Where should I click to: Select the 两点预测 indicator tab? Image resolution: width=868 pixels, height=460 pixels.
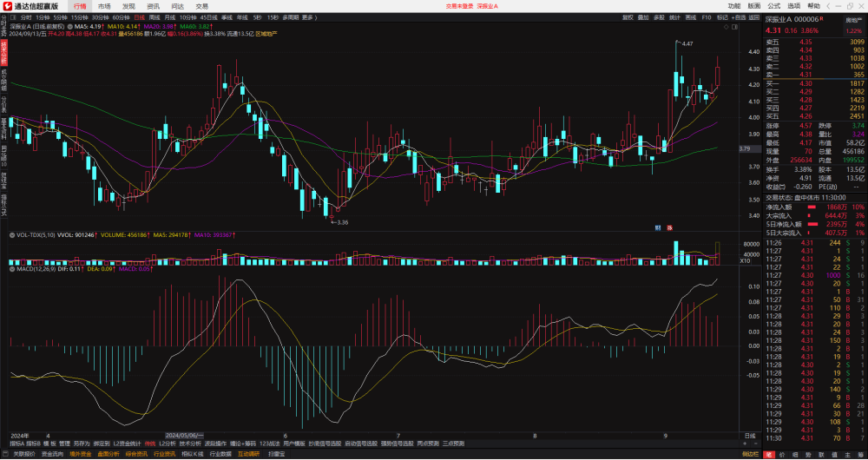428,444
